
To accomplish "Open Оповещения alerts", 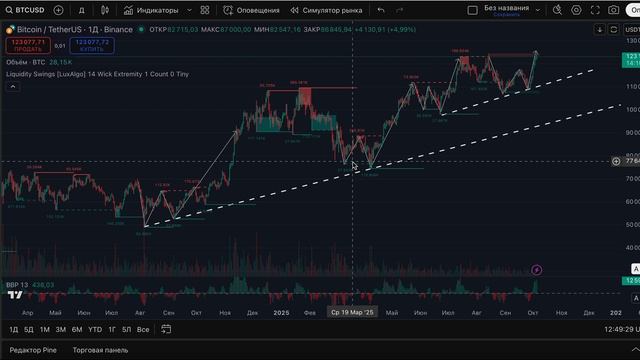I will coord(251,11).
